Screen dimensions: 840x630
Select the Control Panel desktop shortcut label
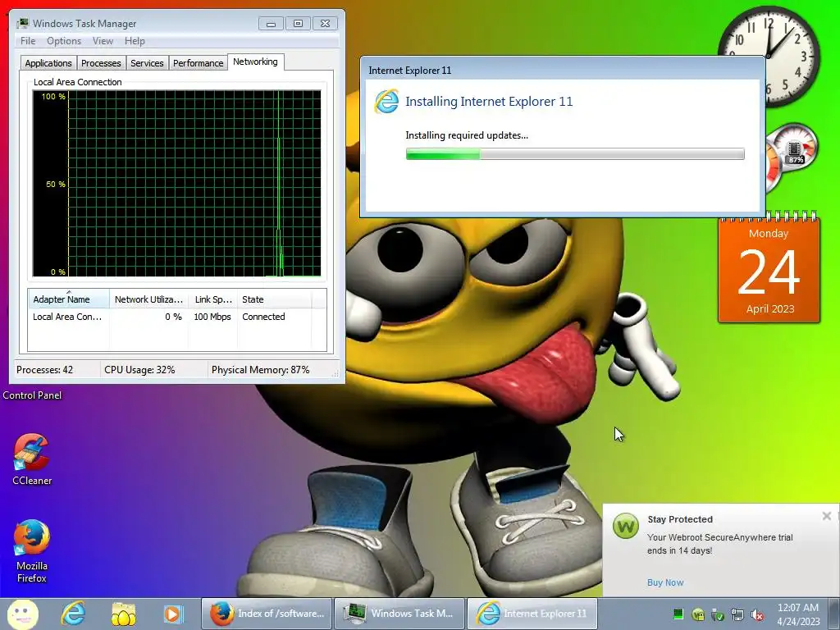click(32, 395)
